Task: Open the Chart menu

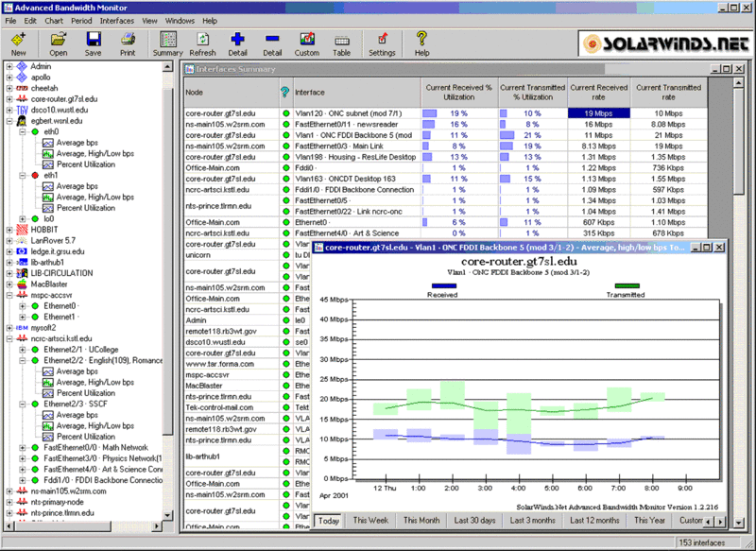Action: (x=54, y=21)
